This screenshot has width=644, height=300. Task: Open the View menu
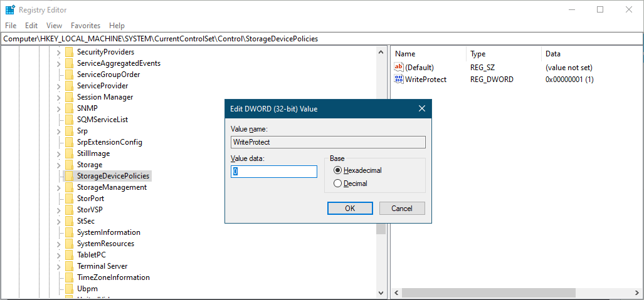54,26
